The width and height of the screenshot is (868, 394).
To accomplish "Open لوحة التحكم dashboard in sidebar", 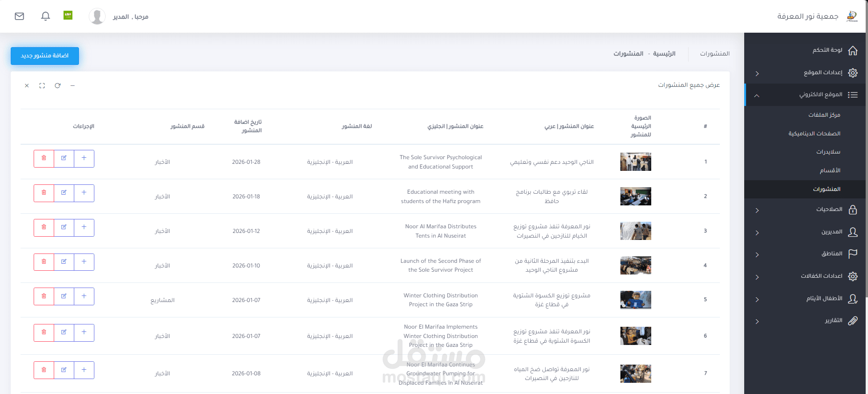I will 806,50.
